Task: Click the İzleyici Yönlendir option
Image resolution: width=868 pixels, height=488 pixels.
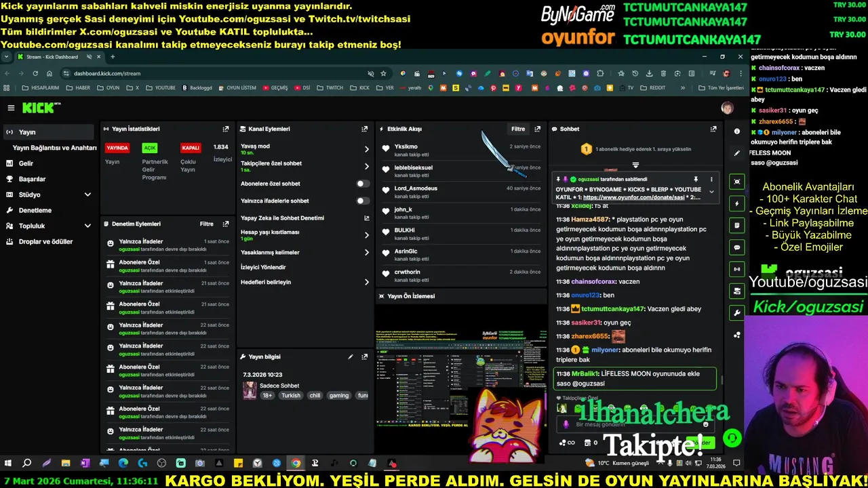Action: pyautogui.click(x=263, y=267)
